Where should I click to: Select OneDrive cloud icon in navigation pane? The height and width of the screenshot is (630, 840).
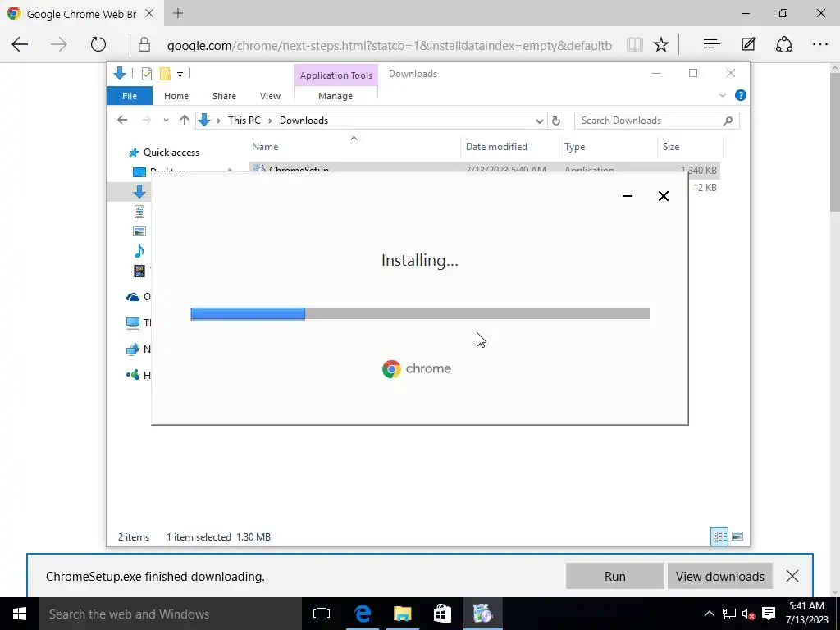(133, 297)
